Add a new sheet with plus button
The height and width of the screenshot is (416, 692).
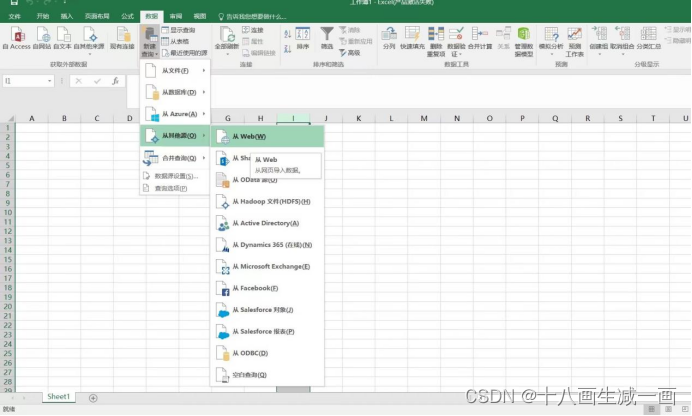93,398
